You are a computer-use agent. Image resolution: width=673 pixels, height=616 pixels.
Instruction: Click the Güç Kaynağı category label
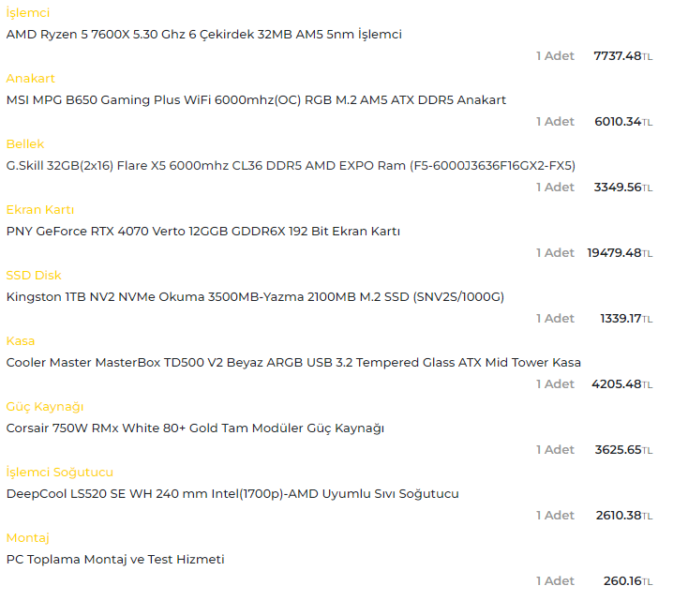[45, 407]
